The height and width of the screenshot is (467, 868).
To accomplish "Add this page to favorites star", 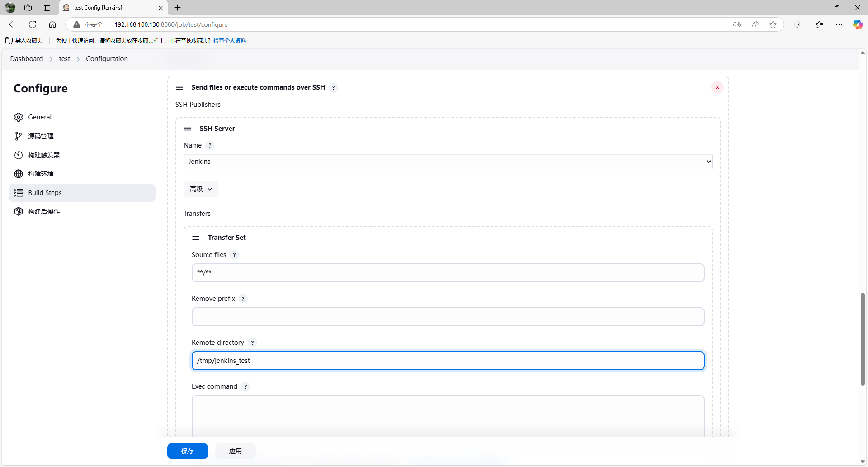I will click(773, 24).
